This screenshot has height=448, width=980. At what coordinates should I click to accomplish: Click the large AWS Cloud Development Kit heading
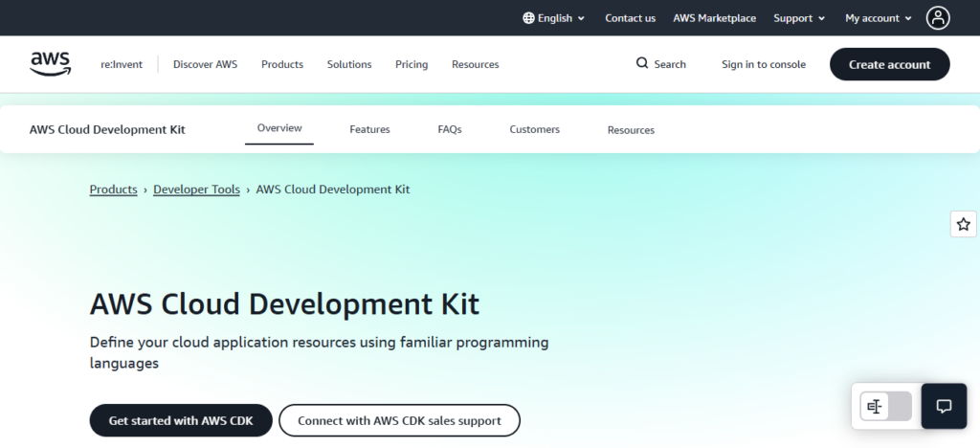pos(284,304)
